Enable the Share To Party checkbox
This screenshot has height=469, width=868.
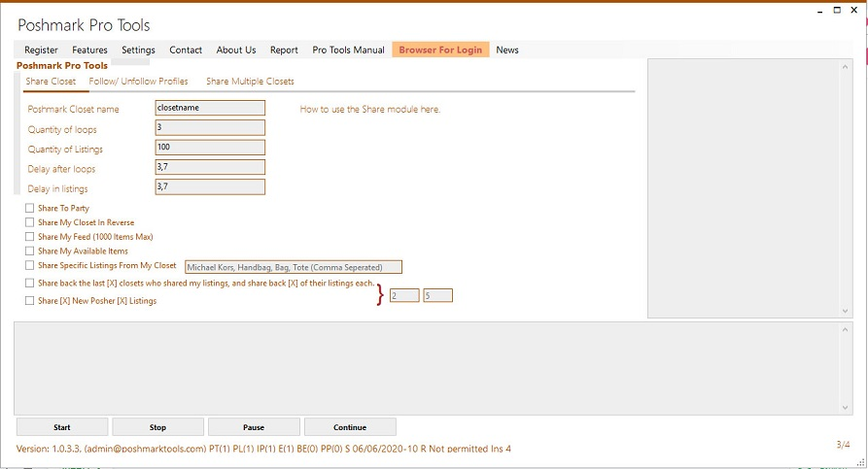pyautogui.click(x=29, y=209)
